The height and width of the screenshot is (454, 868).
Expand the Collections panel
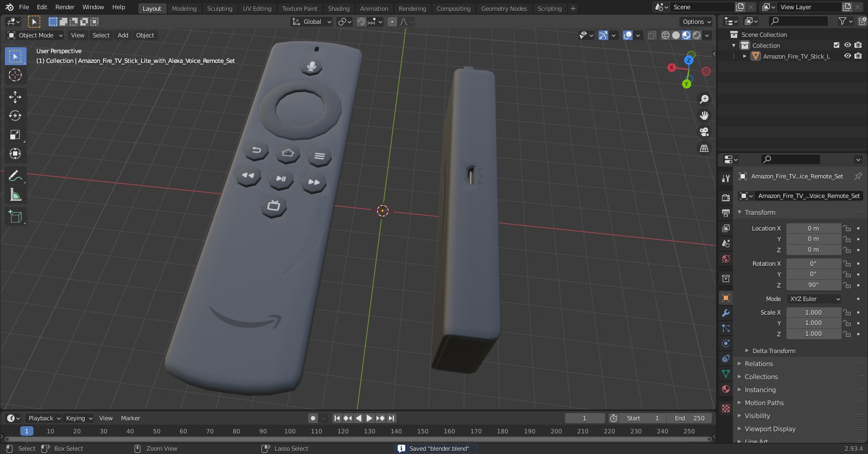(761, 377)
